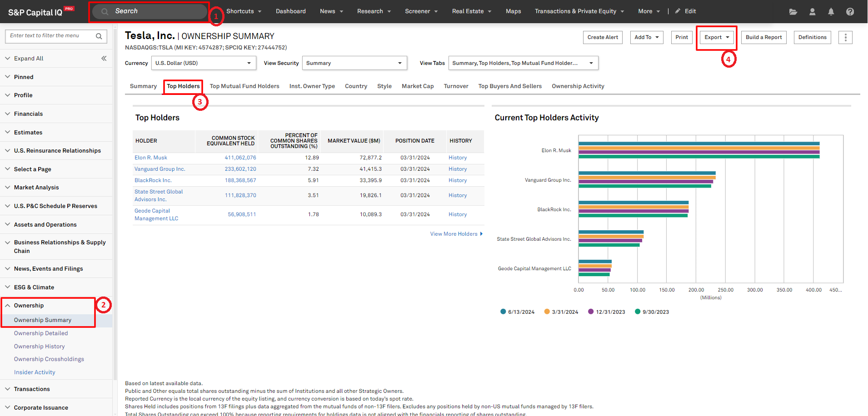Switch to the Top Mutual Fund Holders tab
The width and height of the screenshot is (868, 416).
click(244, 86)
